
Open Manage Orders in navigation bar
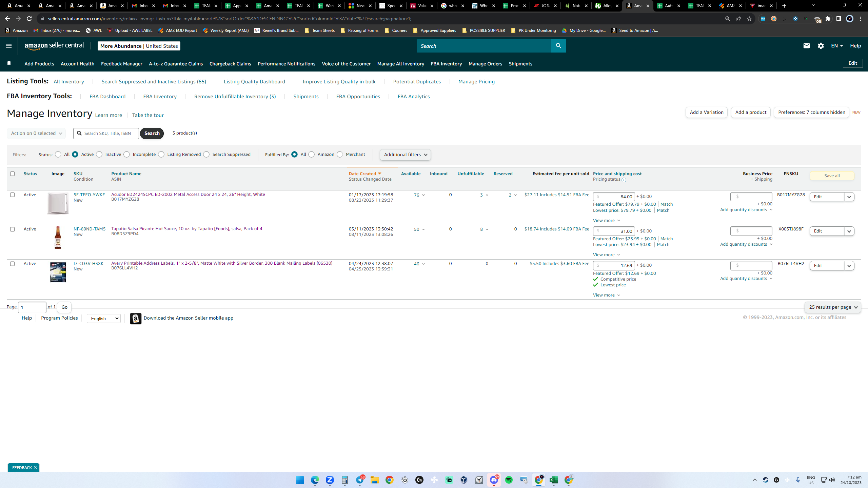tap(485, 64)
